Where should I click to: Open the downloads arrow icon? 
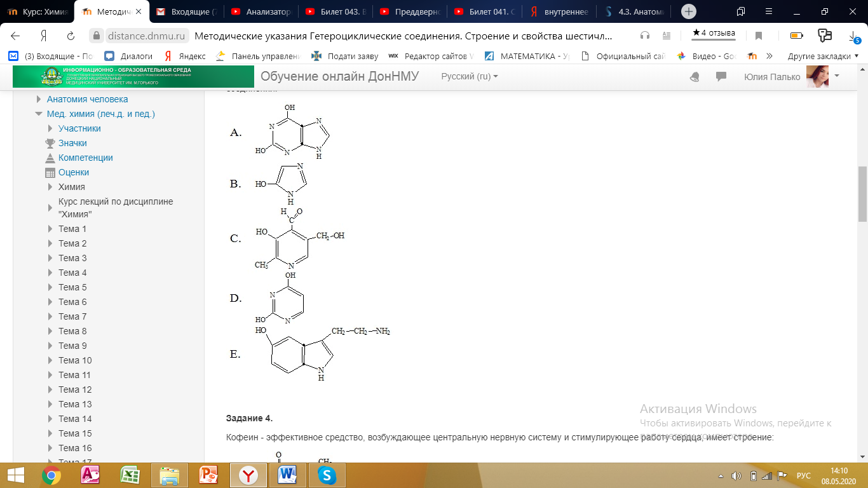(853, 36)
